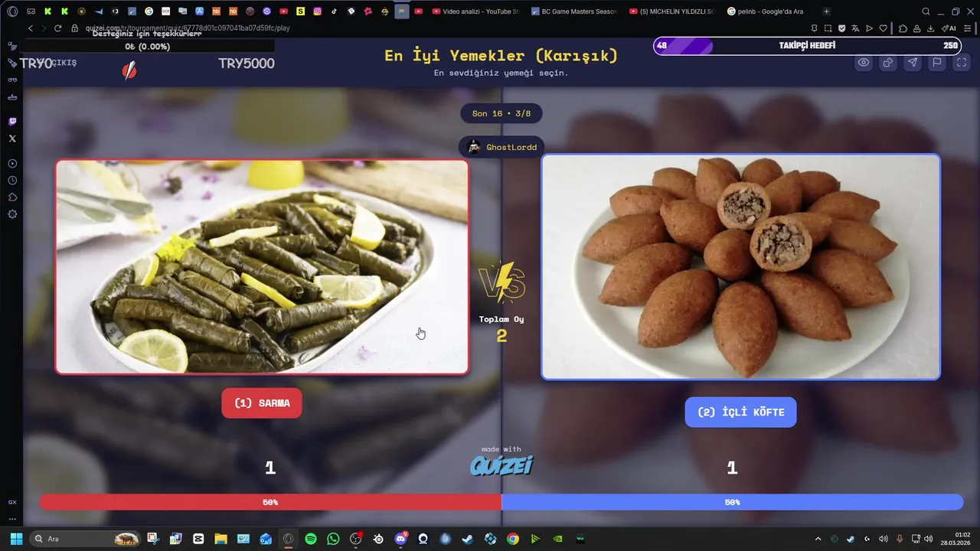This screenshot has height=551, width=980.
Task: Toggle the eye visibility icon
Action: 864,63
